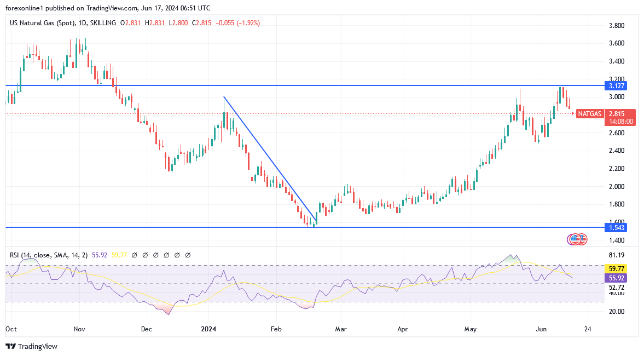Click the yellow RSI moving average value 59.77
The image size is (644, 356).
119,255
